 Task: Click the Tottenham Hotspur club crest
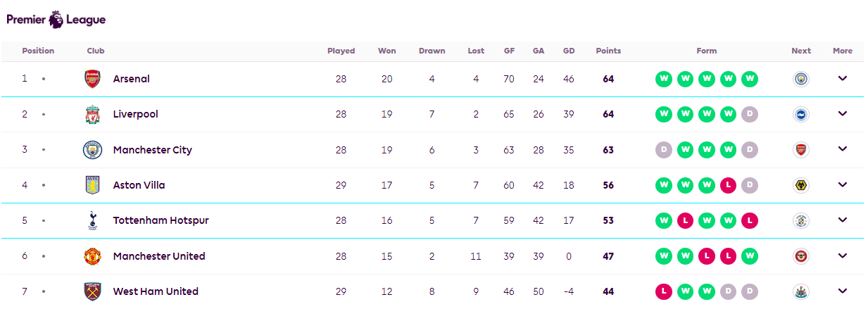(x=92, y=220)
